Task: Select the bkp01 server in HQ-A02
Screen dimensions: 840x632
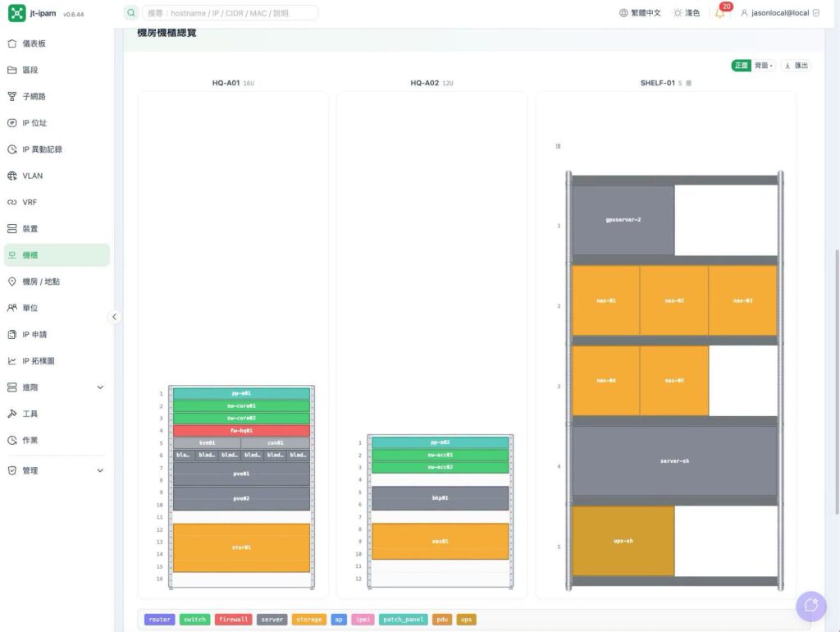Action: (441, 498)
